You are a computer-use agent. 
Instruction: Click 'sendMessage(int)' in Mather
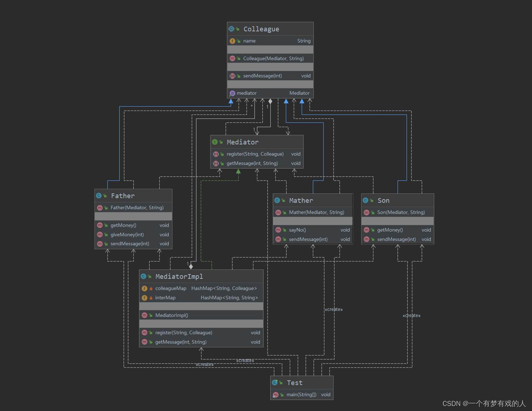click(308, 240)
